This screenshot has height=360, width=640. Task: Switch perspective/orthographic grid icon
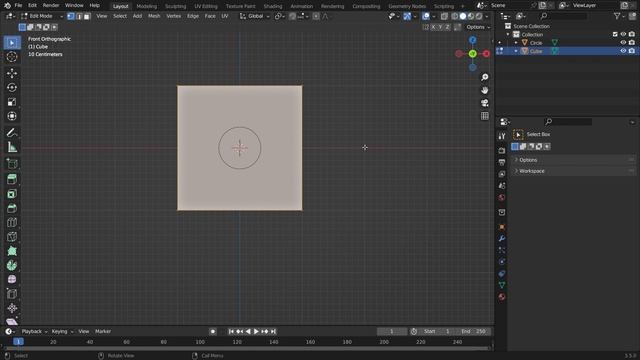point(484,116)
